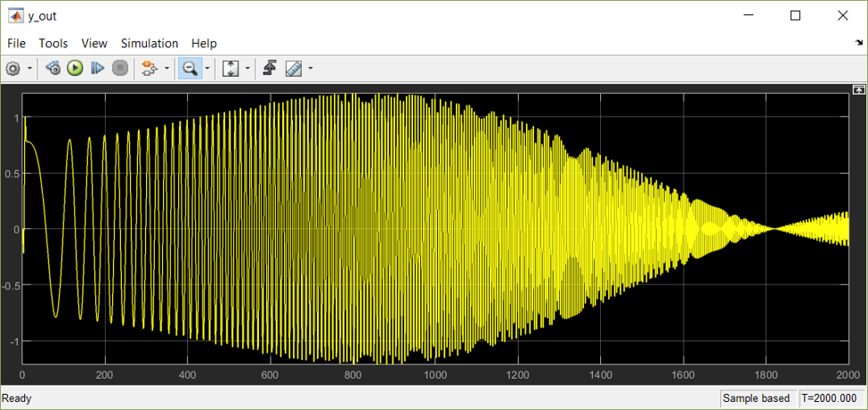868x410 pixels.
Task: Open the Tools menu
Action: [53, 43]
